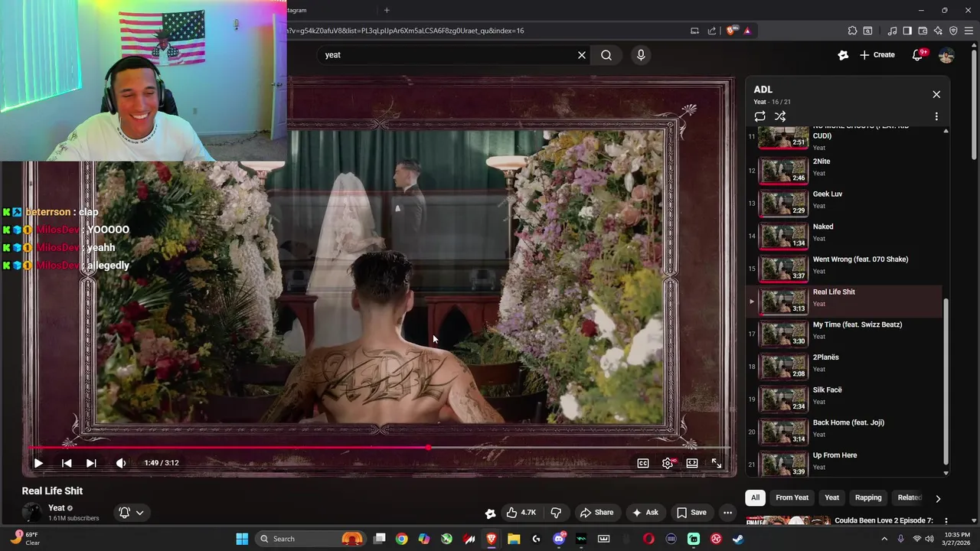Run search with magnifying glass button
The width and height of the screenshot is (980, 551).
(x=606, y=55)
